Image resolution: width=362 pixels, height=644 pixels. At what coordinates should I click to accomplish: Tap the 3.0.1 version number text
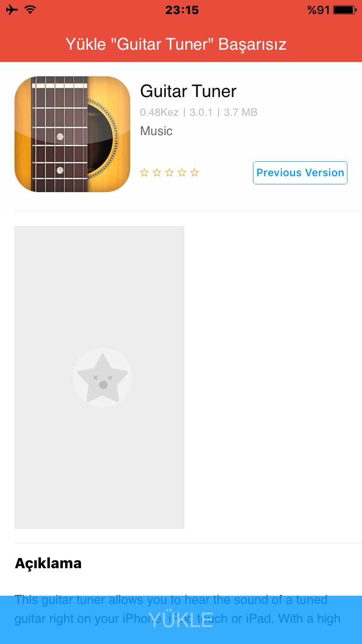coord(201,112)
